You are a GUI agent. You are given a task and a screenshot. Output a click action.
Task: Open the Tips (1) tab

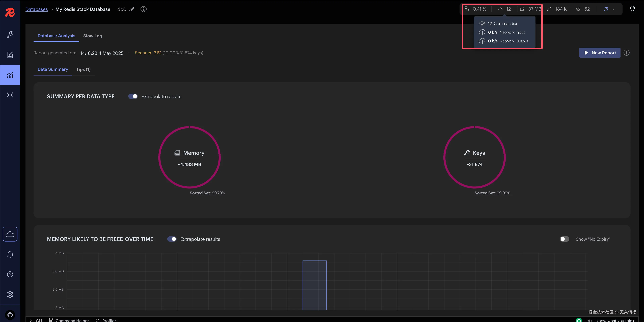(x=83, y=69)
